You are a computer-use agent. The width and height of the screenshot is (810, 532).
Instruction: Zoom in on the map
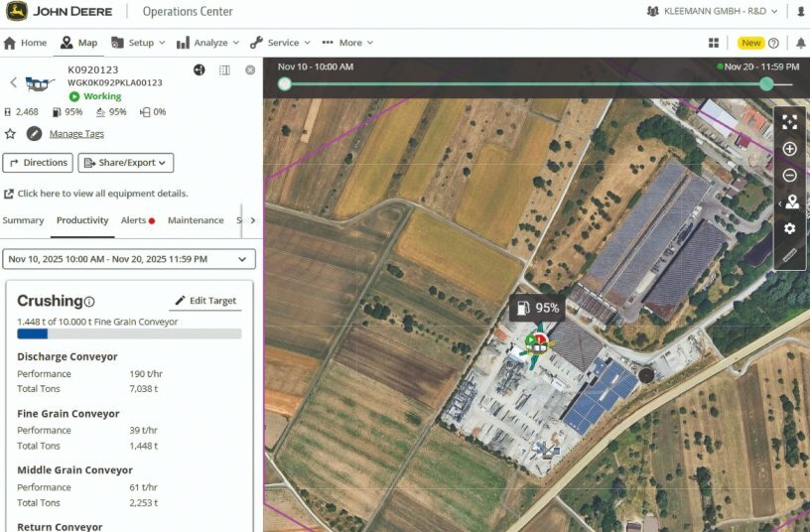(x=789, y=149)
